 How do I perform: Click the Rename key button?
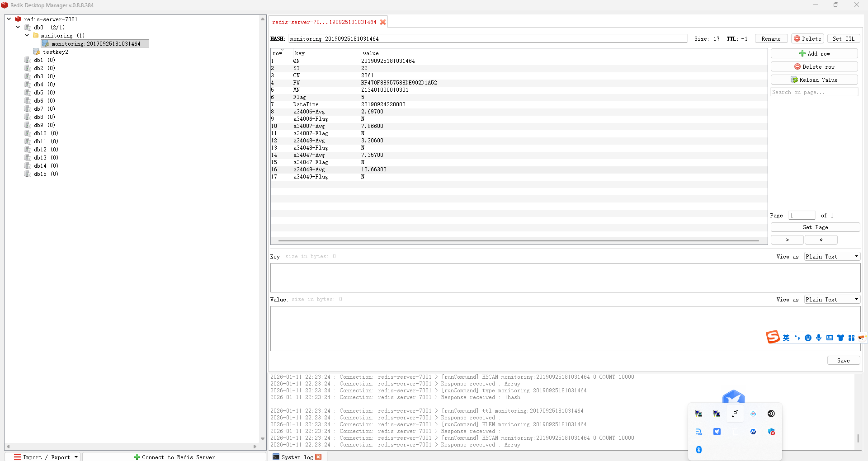pyautogui.click(x=771, y=39)
